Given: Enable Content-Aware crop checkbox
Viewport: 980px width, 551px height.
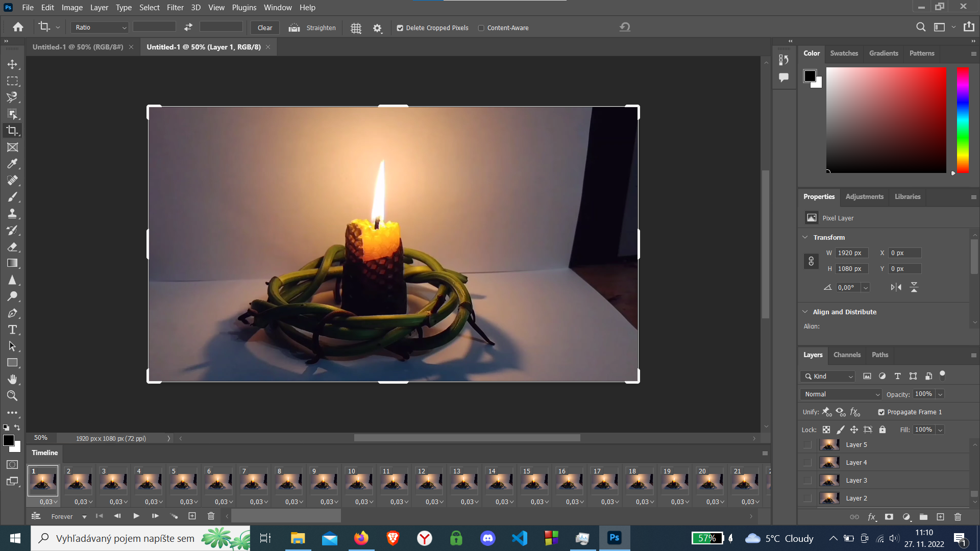Looking at the screenshot, I should (481, 28).
